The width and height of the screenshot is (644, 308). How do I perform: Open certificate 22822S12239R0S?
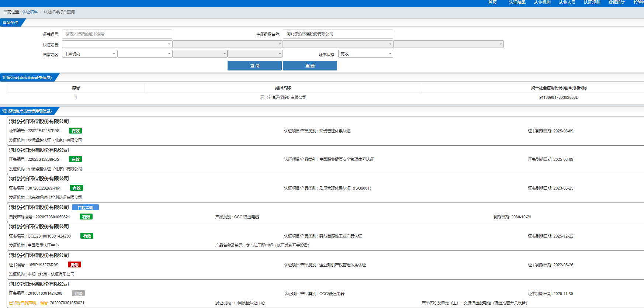coord(44,159)
